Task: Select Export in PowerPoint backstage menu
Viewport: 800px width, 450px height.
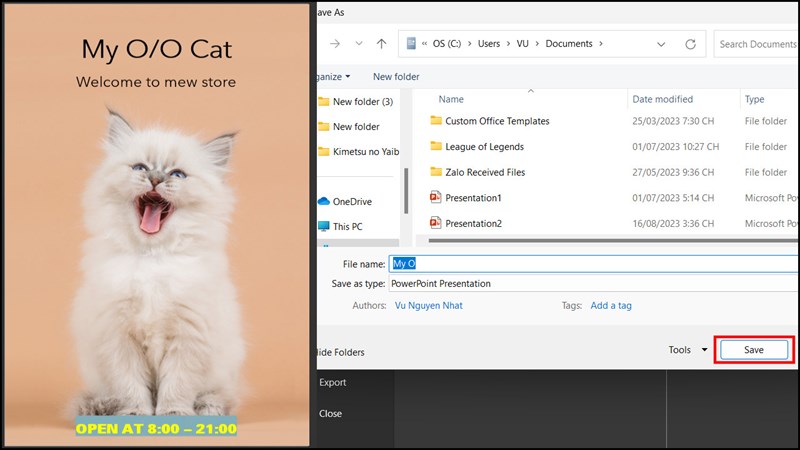Action: point(333,382)
